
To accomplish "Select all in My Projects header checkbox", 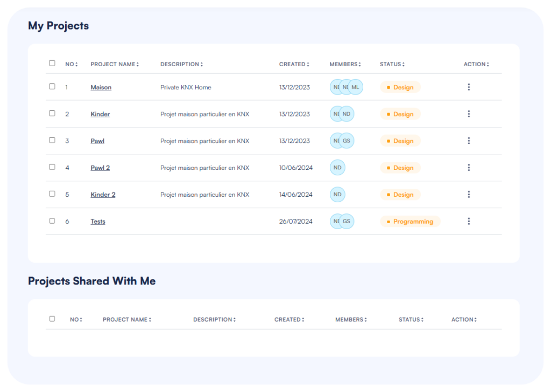I will click(52, 63).
